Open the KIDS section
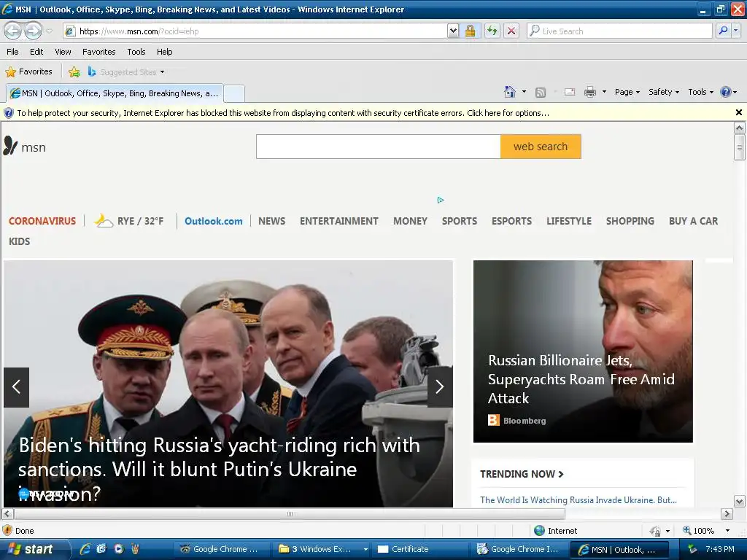The height and width of the screenshot is (560, 747). [20, 241]
